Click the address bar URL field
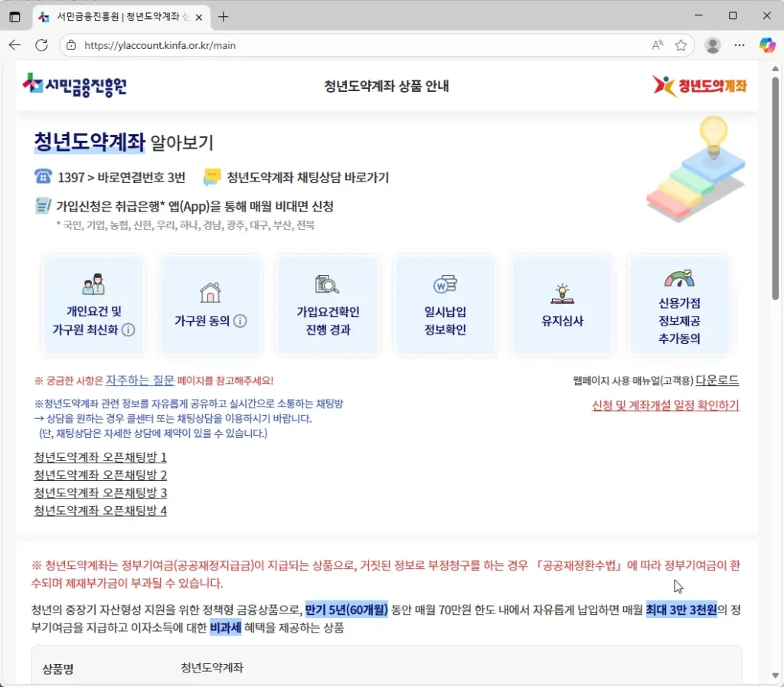This screenshot has height=687, width=784. coord(345,45)
